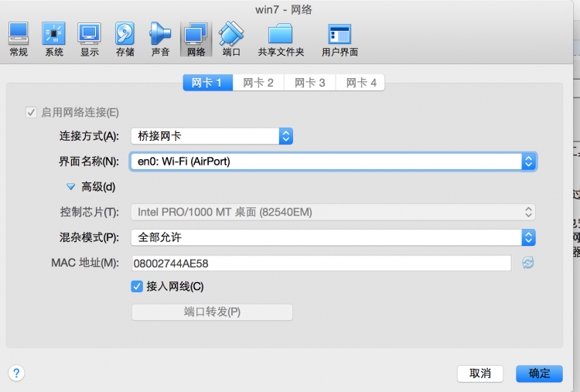The width and height of the screenshot is (580, 392).
Task: Collapse the 高级(d) disclosure triangle
Action: coord(70,187)
